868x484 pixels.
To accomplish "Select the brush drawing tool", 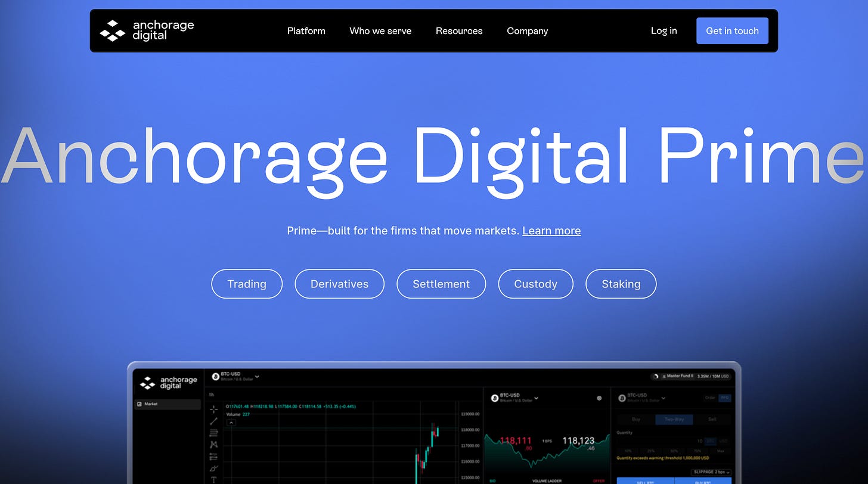I will 214,469.
